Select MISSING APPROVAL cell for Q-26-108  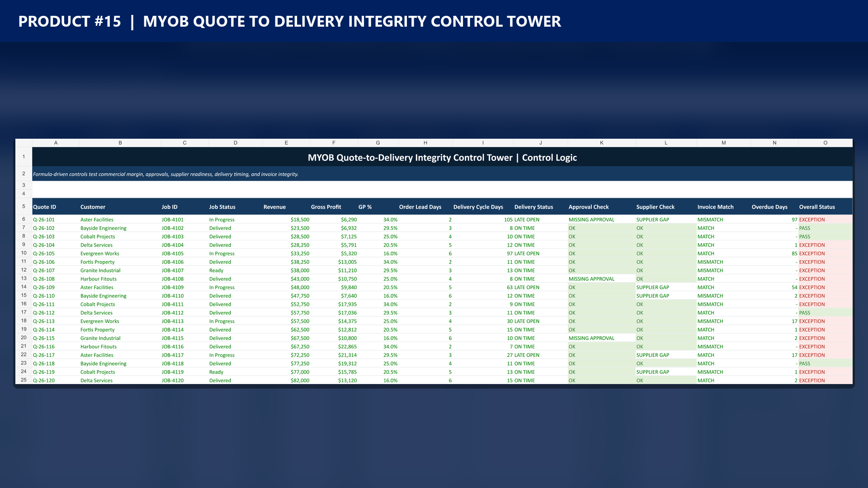[601, 279]
